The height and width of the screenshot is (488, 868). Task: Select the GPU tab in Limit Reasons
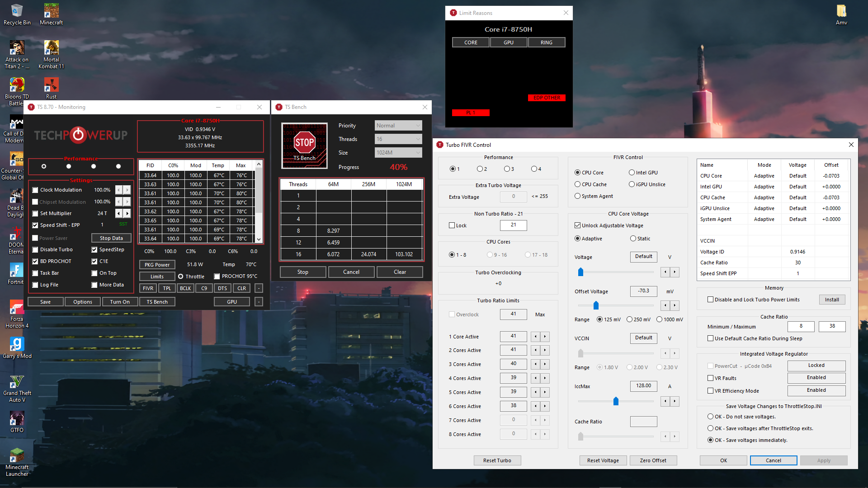509,42
